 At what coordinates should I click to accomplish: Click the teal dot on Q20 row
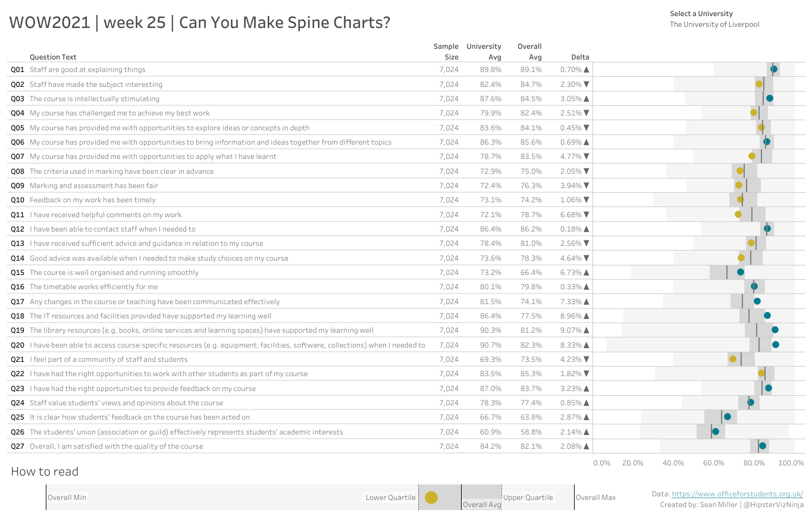click(x=776, y=345)
